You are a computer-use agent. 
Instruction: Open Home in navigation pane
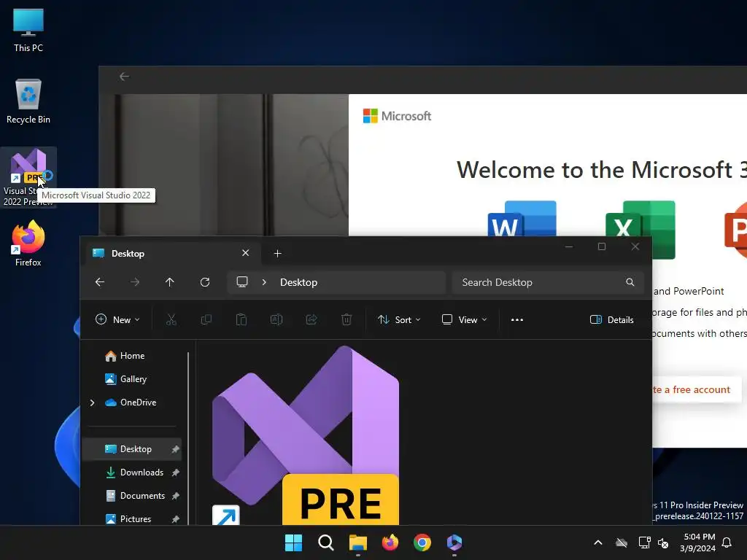[x=132, y=356]
